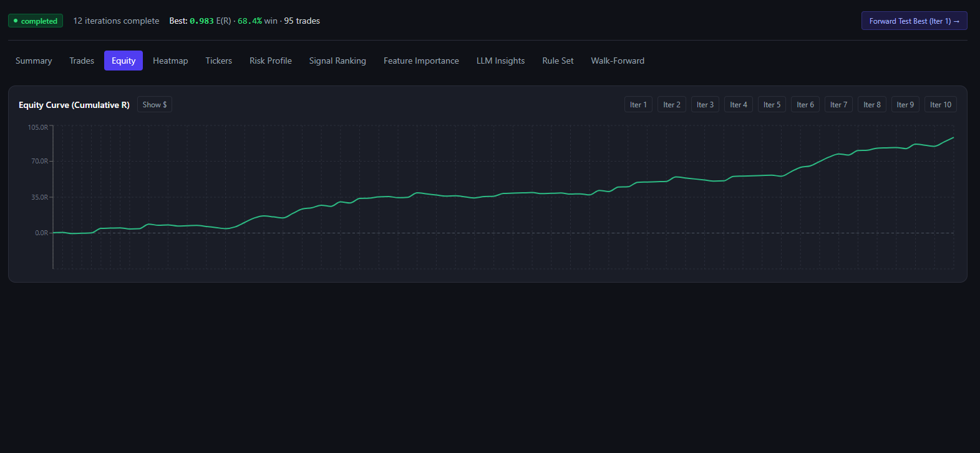Switch to Feature Importance tab

[x=421, y=61]
